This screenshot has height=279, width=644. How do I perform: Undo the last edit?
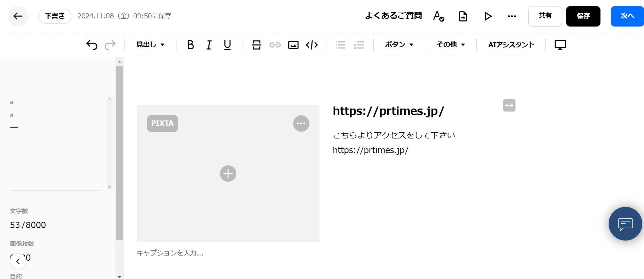[x=92, y=45]
